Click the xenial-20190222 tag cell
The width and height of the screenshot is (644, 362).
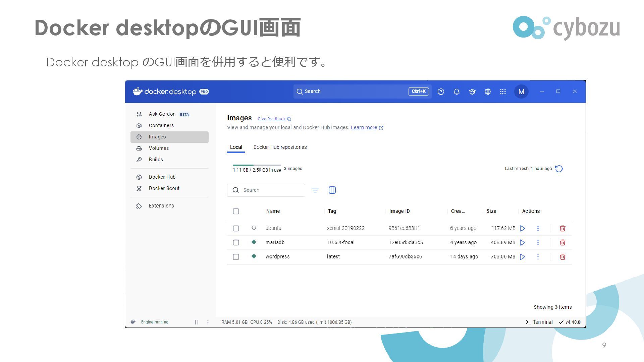coord(346,228)
